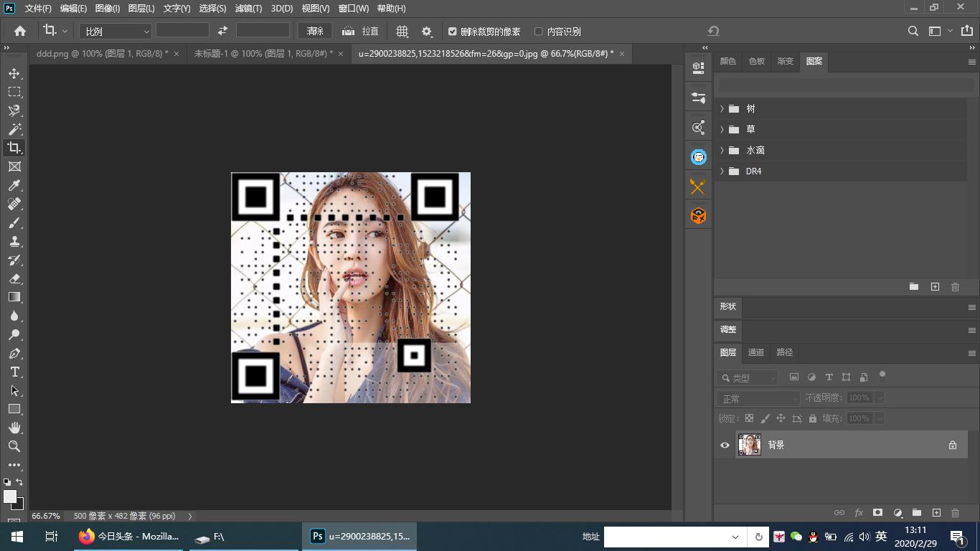This screenshot has height=551, width=980.
Task: Select the Magic Wand tool
Action: coord(14,129)
